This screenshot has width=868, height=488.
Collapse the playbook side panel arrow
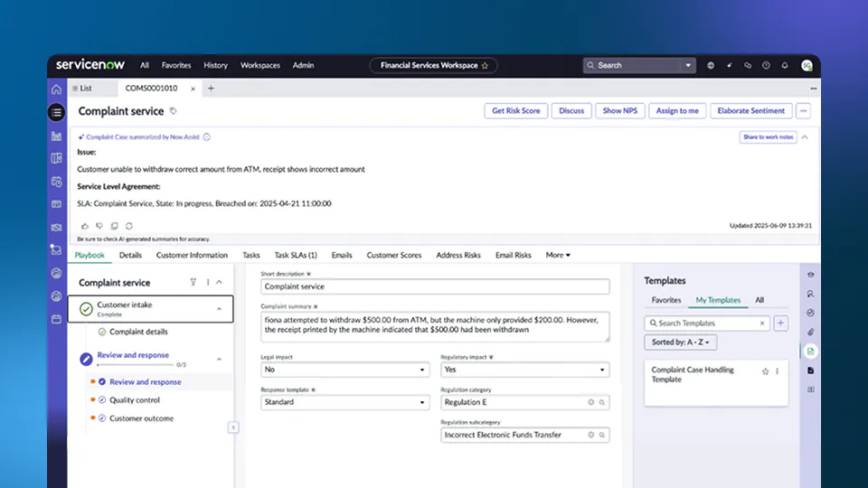pyautogui.click(x=233, y=427)
